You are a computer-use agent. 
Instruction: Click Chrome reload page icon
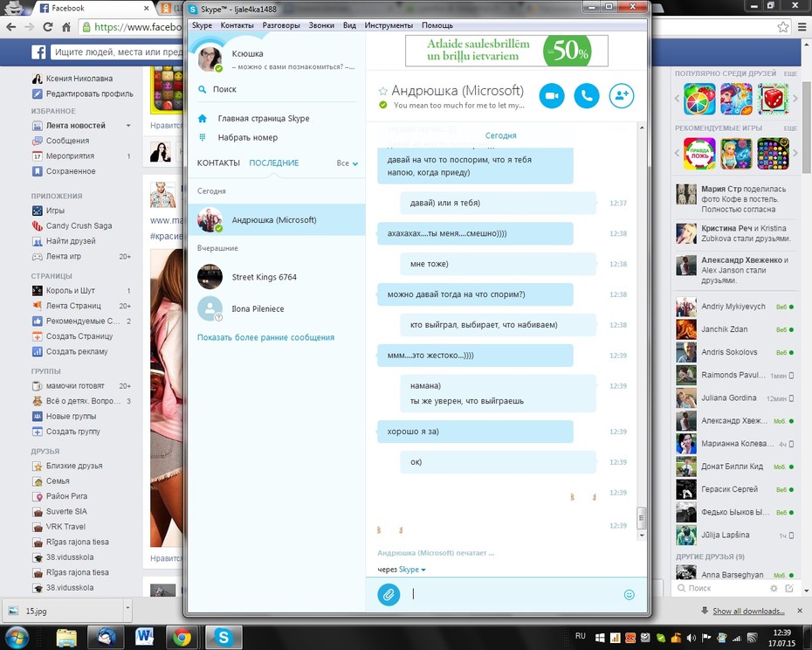pyautogui.click(x=48, y=27)
